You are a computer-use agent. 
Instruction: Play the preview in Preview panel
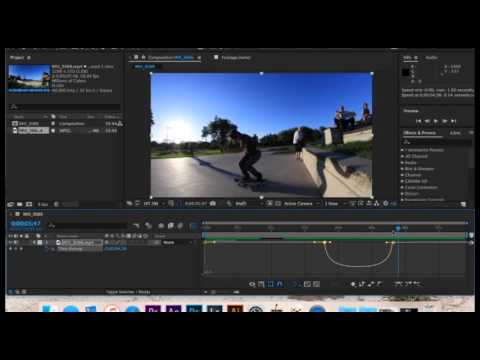click(x=436, y=121)
